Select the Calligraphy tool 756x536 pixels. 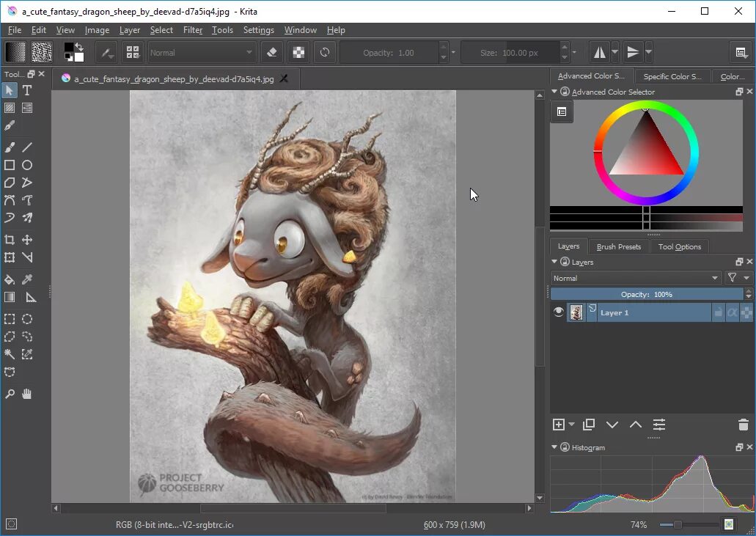coord(9,126)
